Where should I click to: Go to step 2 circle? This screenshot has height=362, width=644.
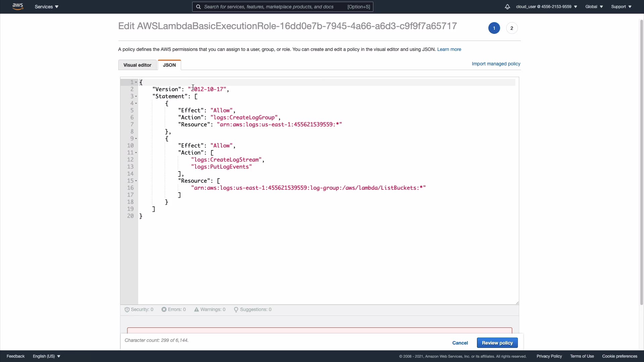(x=512, y=28)
